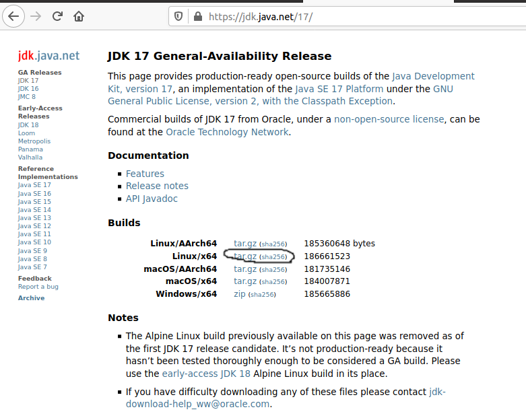Visit the Oracle Technology Network link
The height and width of the screenshot is (420, 526).
[227, 132]
